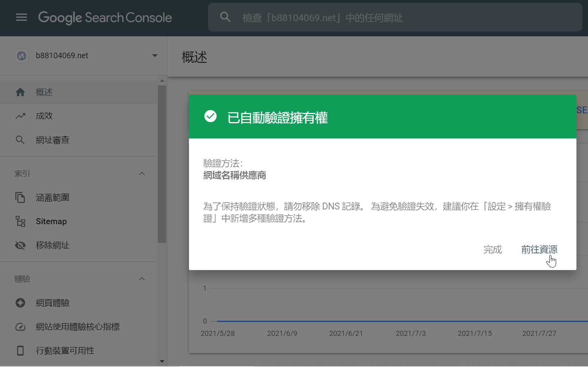Screen dimensions: 588x367
Task: Click the magnifier icon beside 網址審查
Action: click(x=20, y=140)
